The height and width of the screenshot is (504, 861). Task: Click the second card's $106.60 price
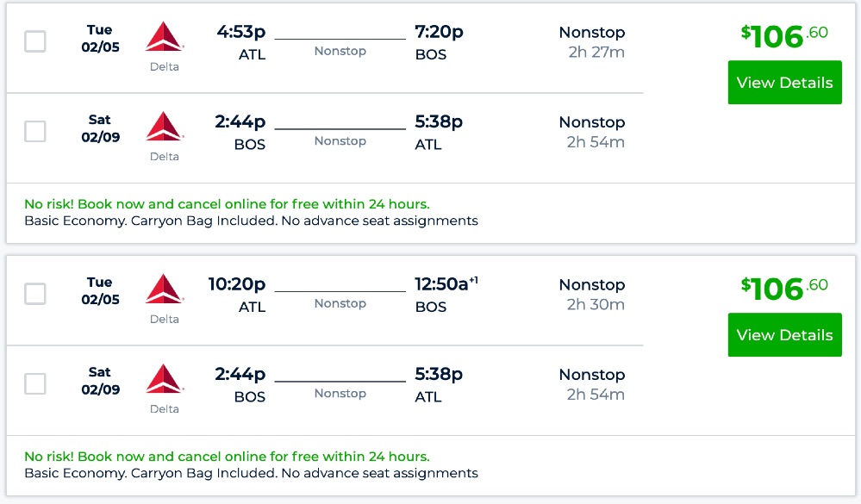point(784,289)
